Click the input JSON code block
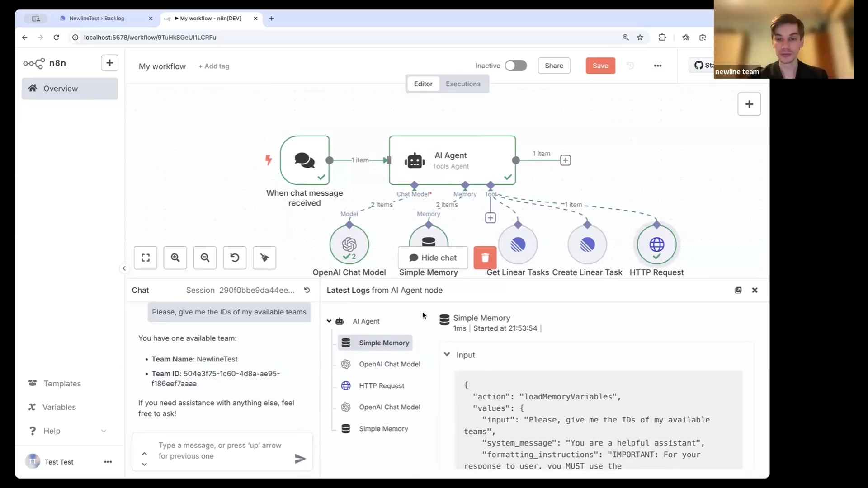The height and width of the screenshot is (488, 868). point(598,420)
